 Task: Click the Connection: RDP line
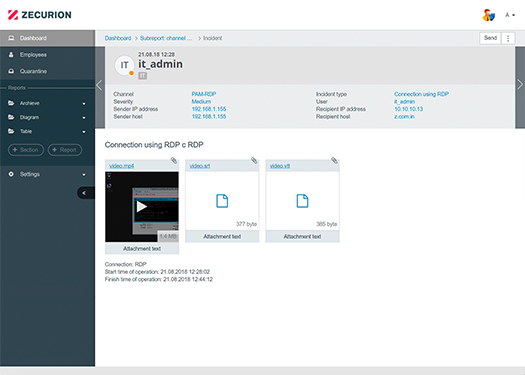pos(126,264)
